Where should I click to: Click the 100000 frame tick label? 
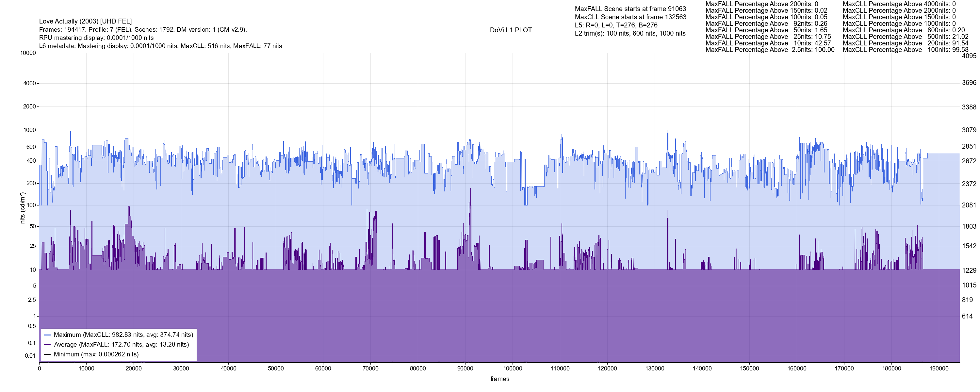click(x=513, y=368)
